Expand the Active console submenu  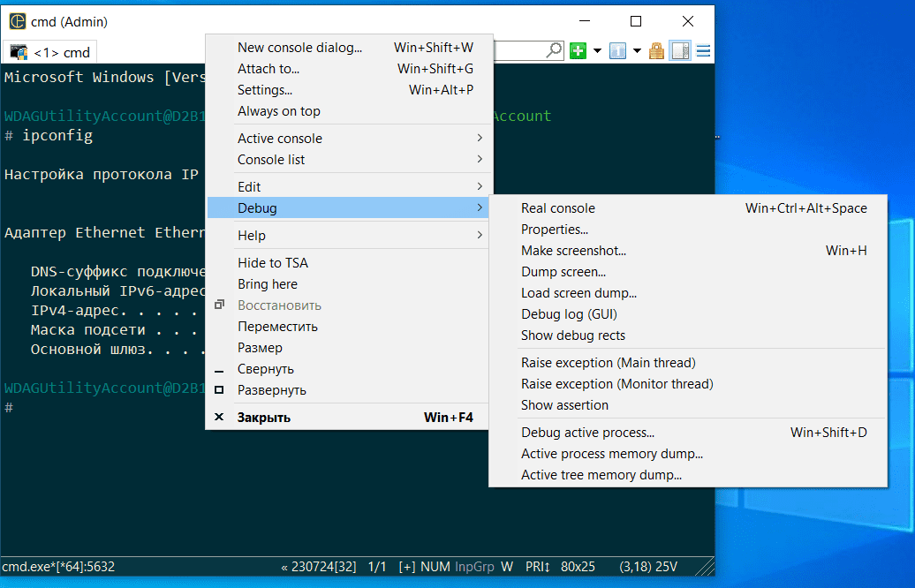(349, 139)
